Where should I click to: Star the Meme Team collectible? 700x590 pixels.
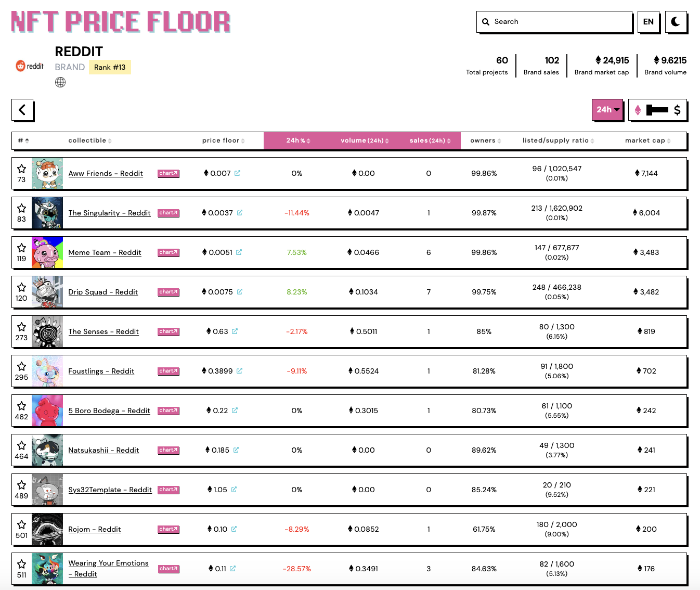[x=21, y=248]
